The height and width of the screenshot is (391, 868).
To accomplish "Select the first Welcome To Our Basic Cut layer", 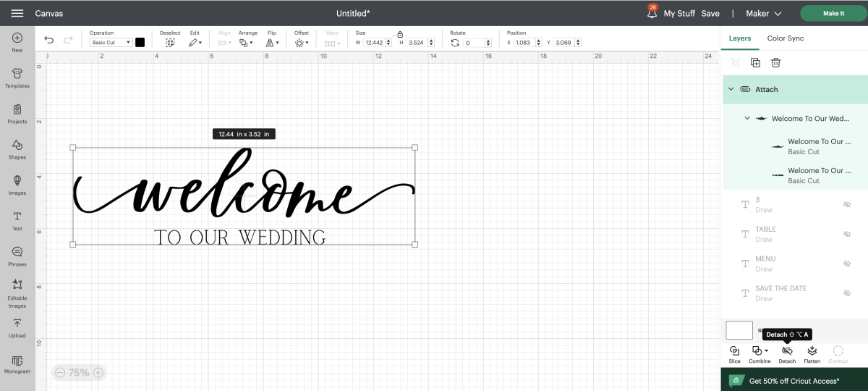I will (x=796, y=146).
